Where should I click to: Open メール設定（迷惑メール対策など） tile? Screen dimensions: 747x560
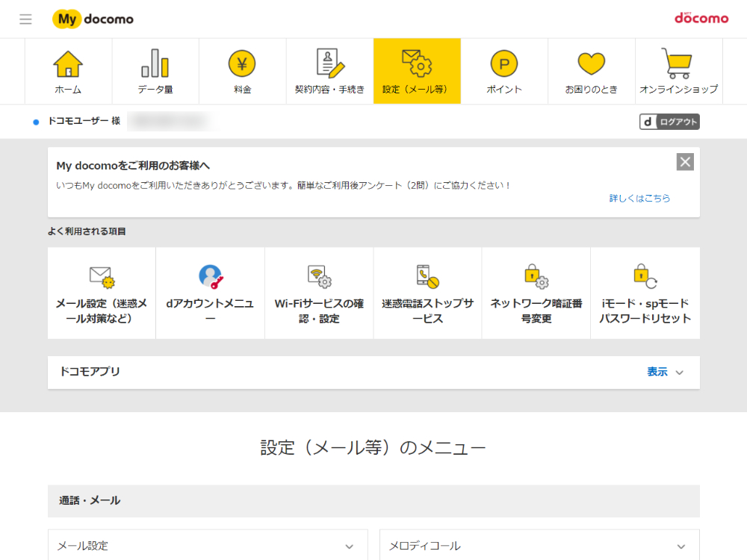pyautogui.click(x=102, y=293)
